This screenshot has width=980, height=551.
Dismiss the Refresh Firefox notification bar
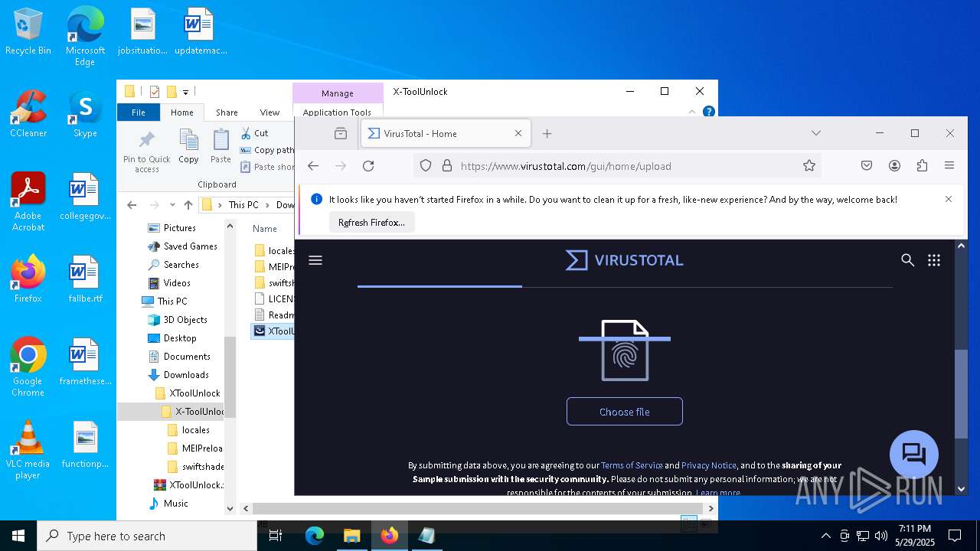(949, 199)
